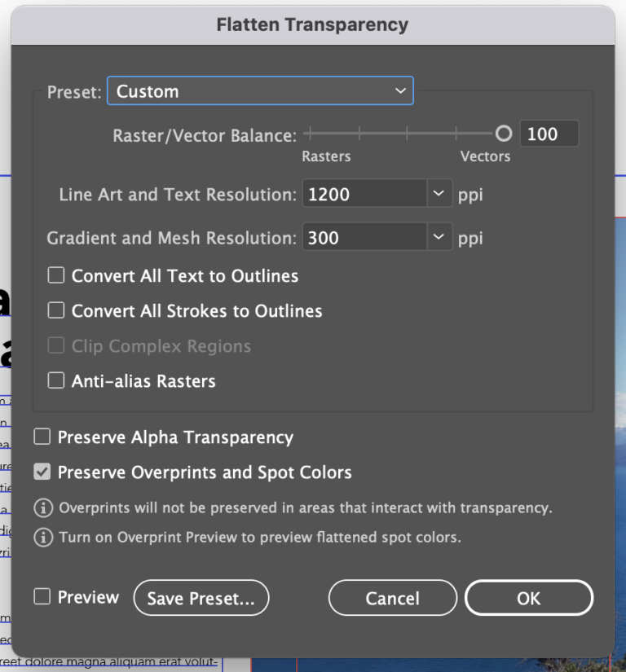Enable Preserve Alpha Transparency
Image resolution: width=626 pixels, height=672 pixels.
click(42, 437)
